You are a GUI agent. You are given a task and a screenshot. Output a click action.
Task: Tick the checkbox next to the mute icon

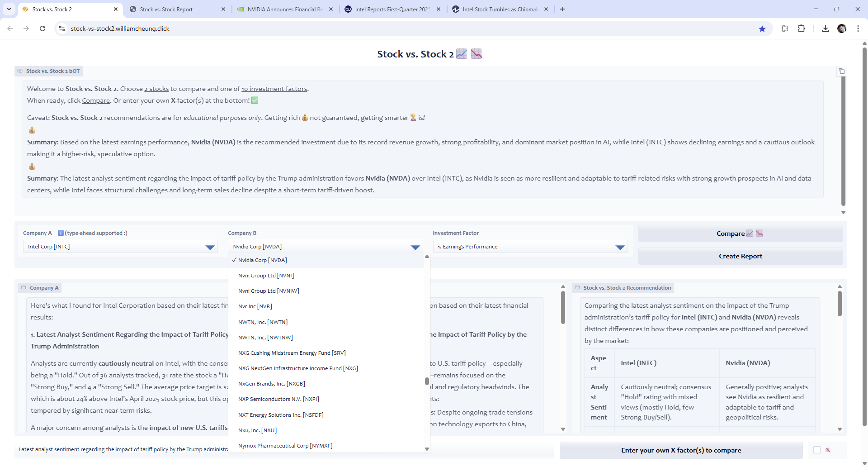tap(817, 450)
